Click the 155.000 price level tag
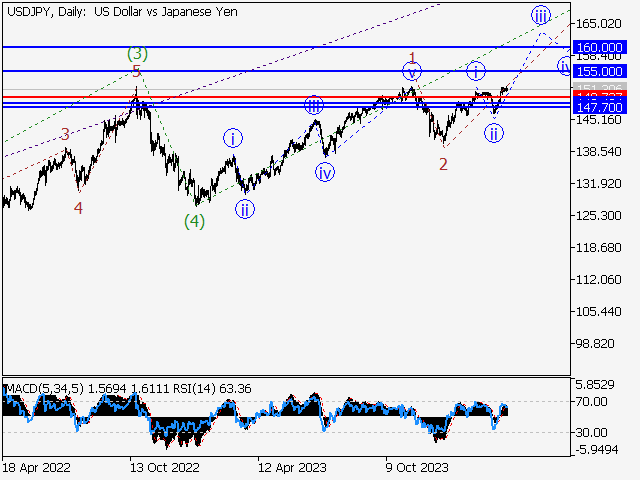Viewport: 640px width, 480px height. click(x=600, y=71)
